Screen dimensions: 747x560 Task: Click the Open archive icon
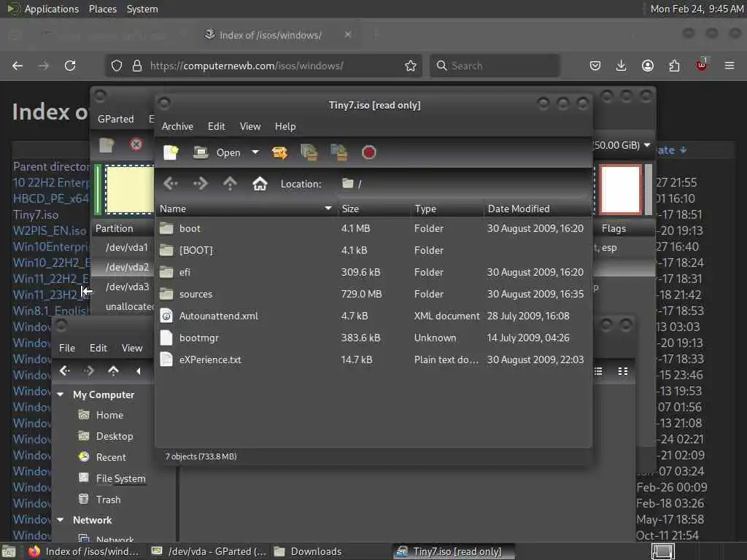201,152
